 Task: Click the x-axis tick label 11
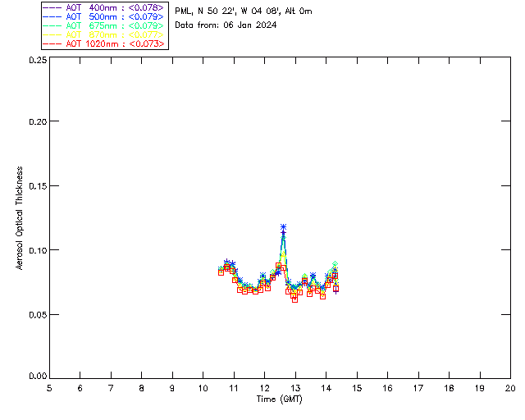point(234,388)
